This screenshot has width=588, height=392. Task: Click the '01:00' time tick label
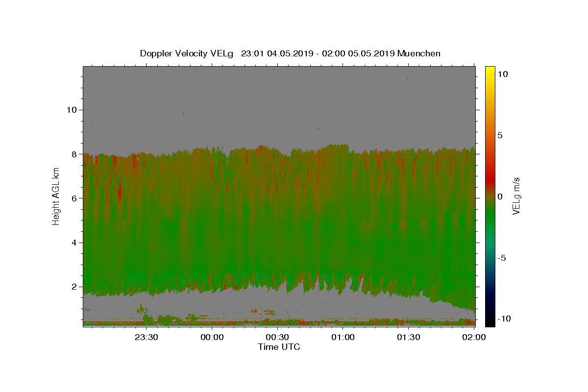point(343,337)
